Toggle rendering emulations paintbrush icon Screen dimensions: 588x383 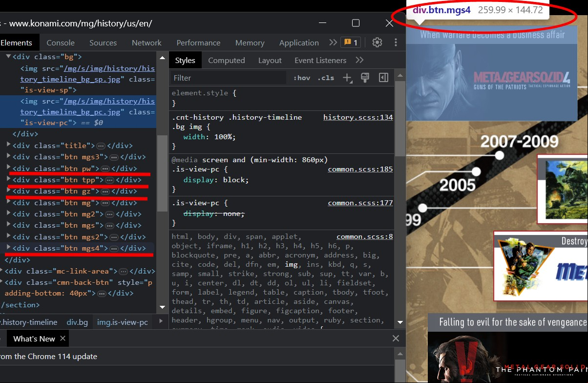click(364, 77)
